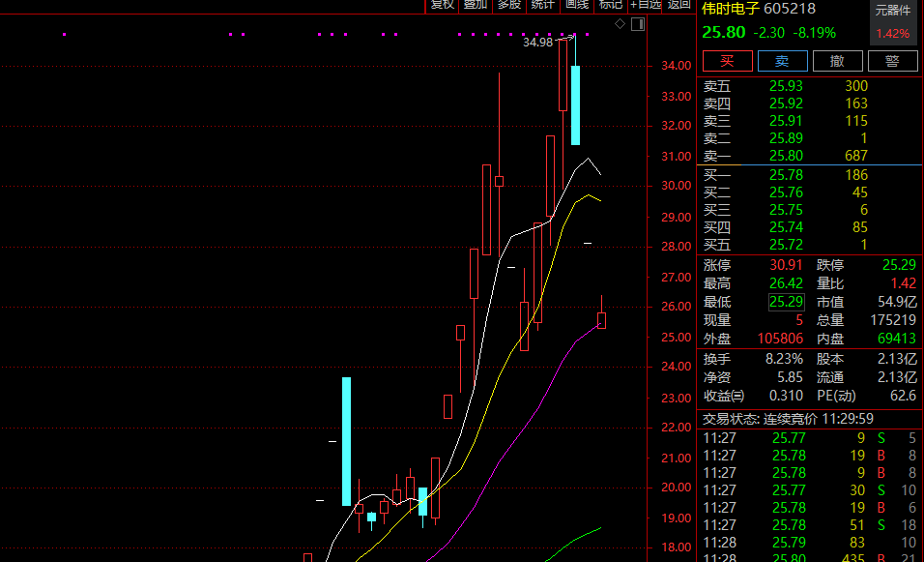Image resolution: width=924 pixels, height=562 pixels.
Task: Click the 量比 value 1.42
Action: 904,283
